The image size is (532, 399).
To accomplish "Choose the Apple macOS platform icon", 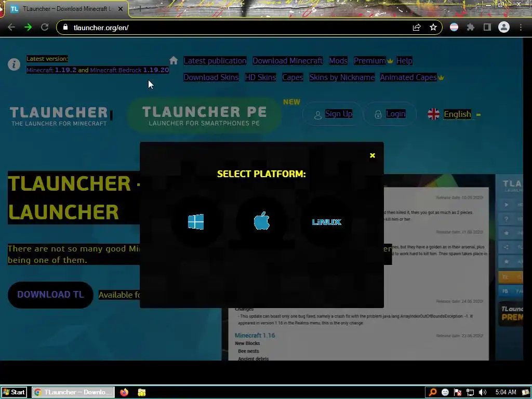I will pos(262,221).
